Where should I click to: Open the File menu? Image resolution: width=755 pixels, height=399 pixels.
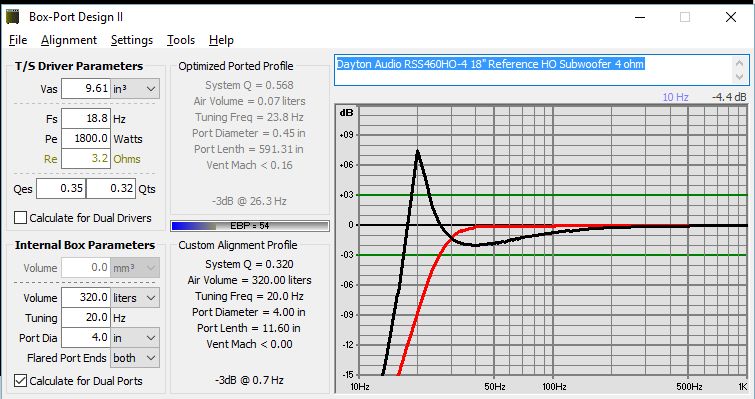pos(18,40)
